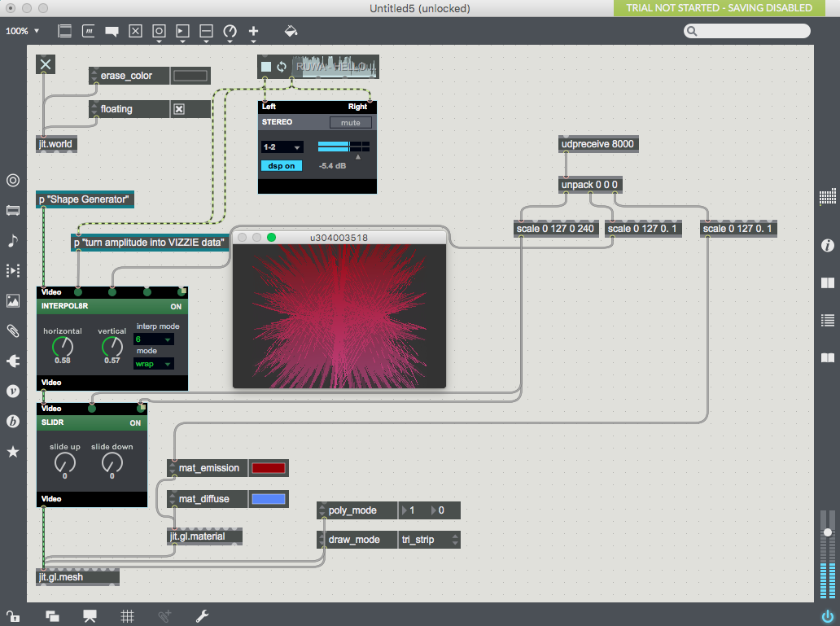840x626 pixels.
Task: Click the mute button in STEREO module
Action: tap(350, 123)
